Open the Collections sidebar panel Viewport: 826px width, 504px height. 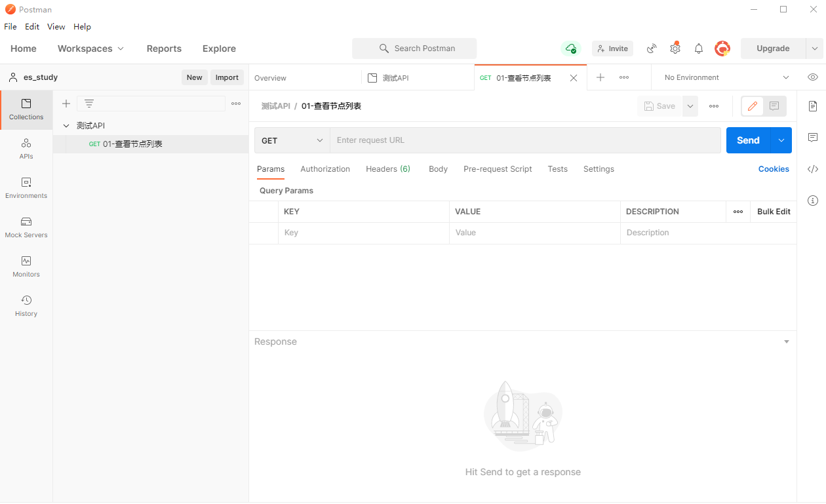pos(26,109)
